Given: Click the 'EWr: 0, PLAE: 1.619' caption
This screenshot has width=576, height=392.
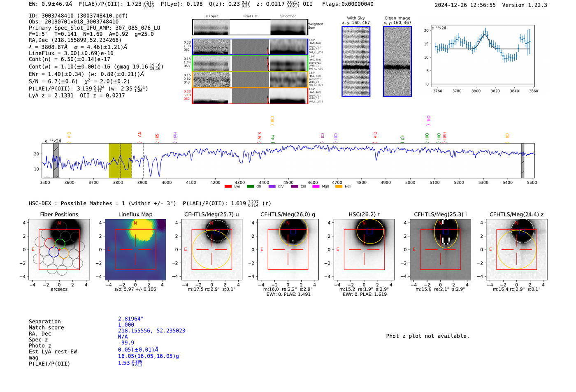Looking at the screenshot, I should tap(365, 295).
